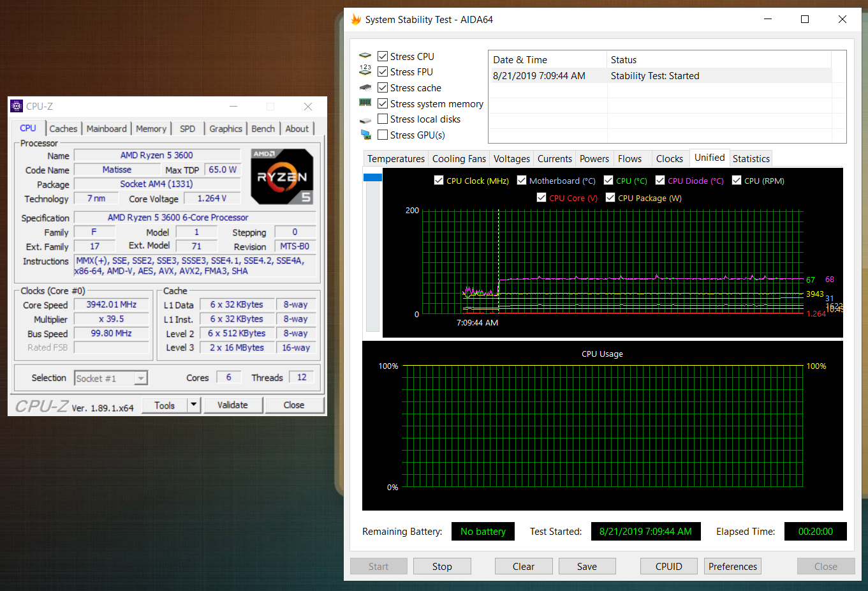Image resolution: width=868 pixels, height=591 pixels.
Task: Enable Stress local disks checkbox
Action: [x=383, y=119]
